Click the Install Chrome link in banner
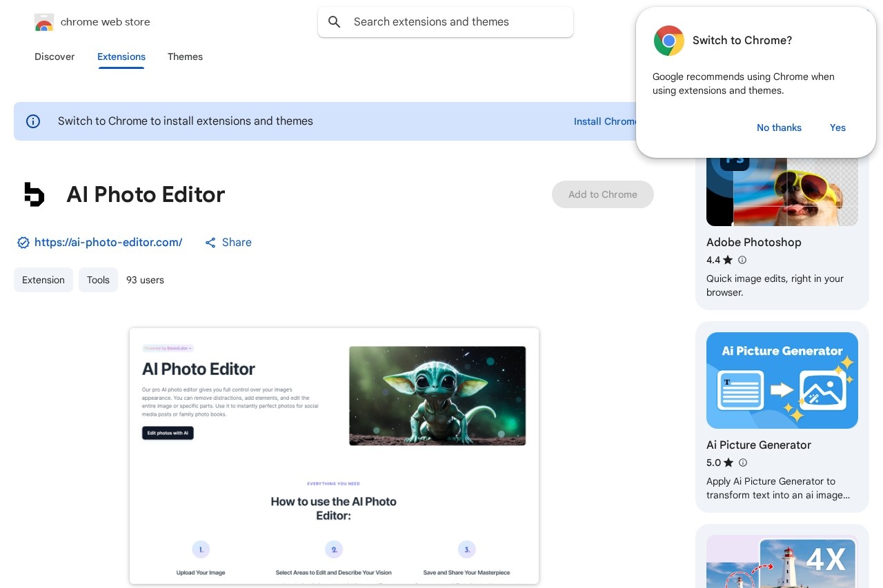The width and height of the screenshot is (883, 588). [x=604, y=121]
